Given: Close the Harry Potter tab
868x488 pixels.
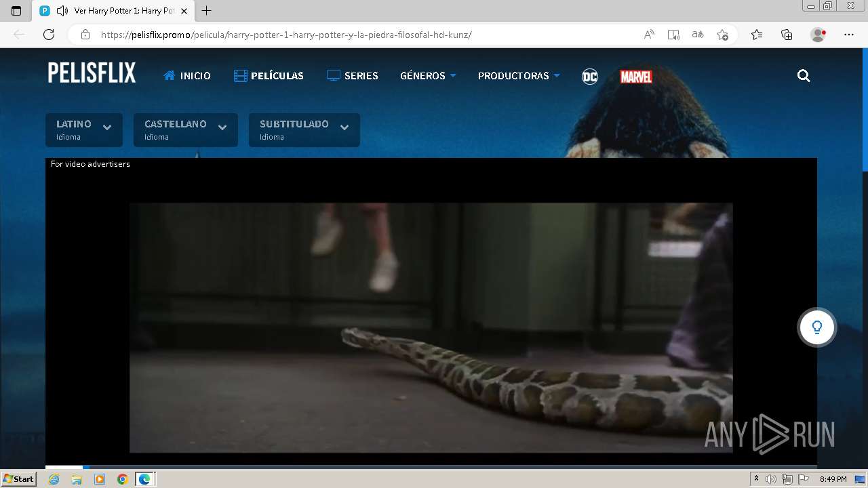Looking at the screenshot, I should pyautogui.click(x=184, y=11).
